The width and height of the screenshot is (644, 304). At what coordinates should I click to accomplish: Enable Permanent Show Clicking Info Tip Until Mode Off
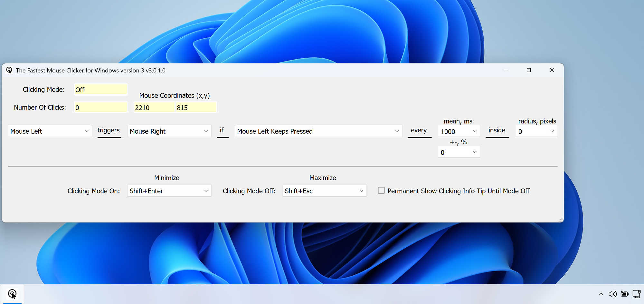tap(381, 190)
